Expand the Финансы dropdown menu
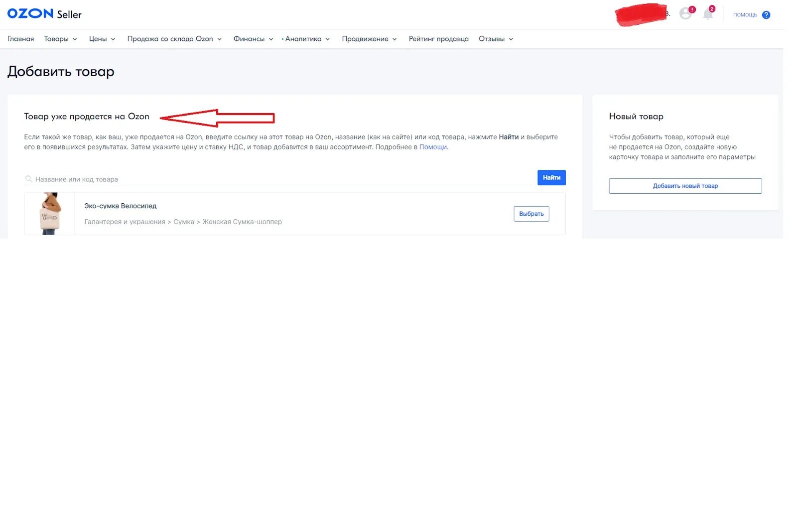 (x=253, y=39)
